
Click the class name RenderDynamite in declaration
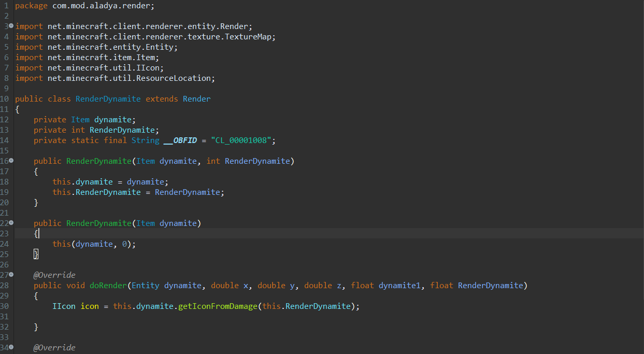[108, 99]
